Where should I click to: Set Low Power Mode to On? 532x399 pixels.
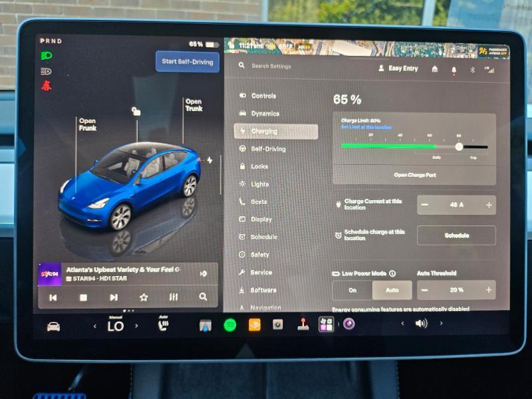point(352,290)
